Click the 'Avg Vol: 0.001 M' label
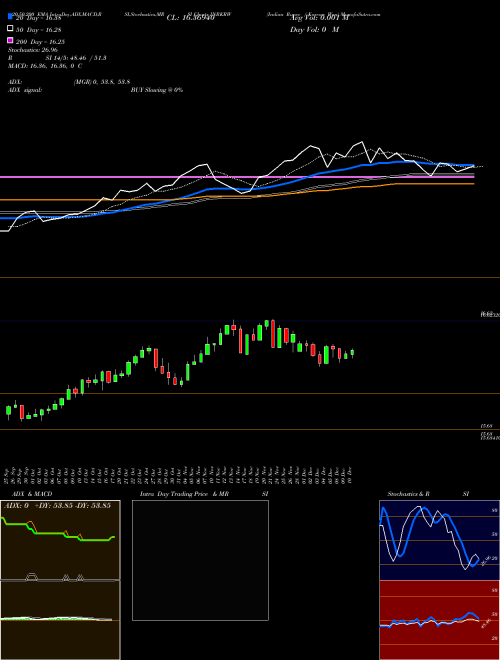Screen dimensions: 500x660 pyautogui.click(x=319, y=18)
